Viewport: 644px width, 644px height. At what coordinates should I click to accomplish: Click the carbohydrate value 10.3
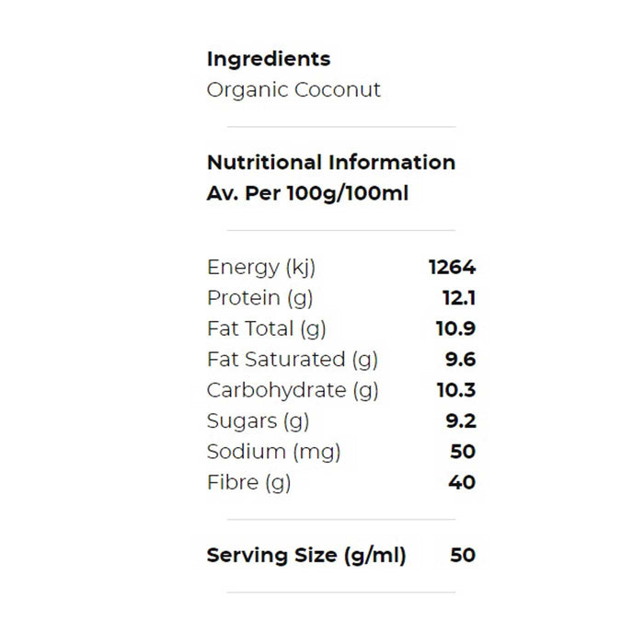coord(455,390)
